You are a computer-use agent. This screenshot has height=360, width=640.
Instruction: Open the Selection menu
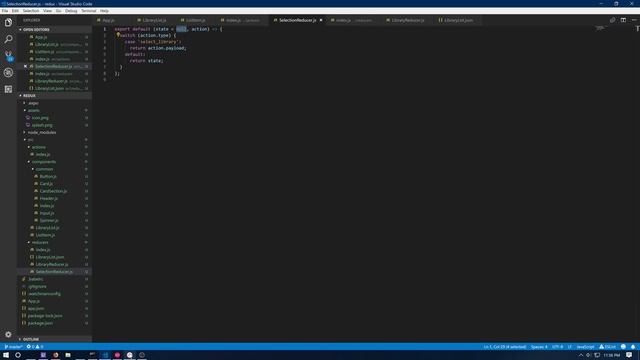(31, 11)
